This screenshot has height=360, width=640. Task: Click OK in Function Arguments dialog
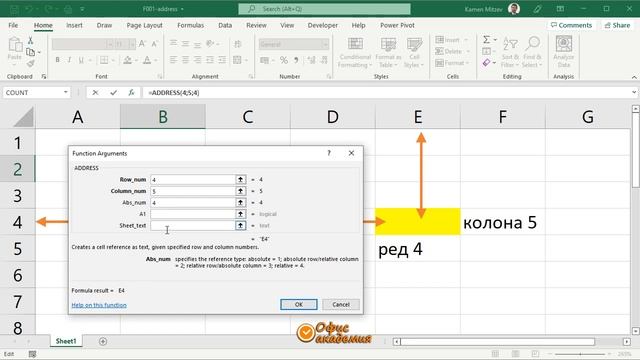[299, 304]
